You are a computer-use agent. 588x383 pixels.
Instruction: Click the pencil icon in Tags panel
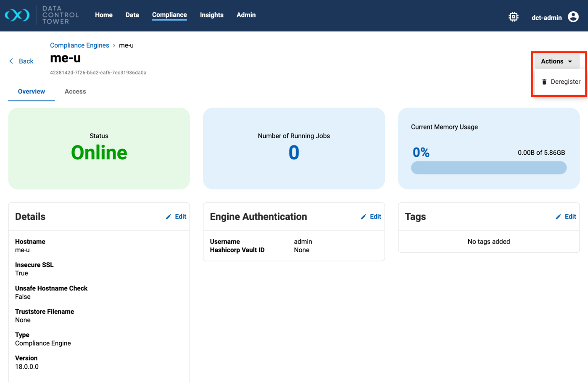click(x=558, y=217)
